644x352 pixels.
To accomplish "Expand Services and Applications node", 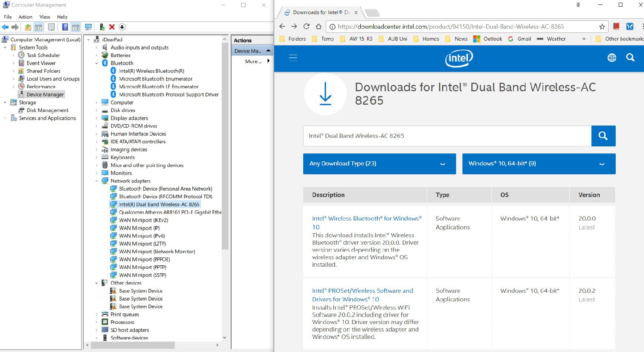I will click(x=5, y=118).
